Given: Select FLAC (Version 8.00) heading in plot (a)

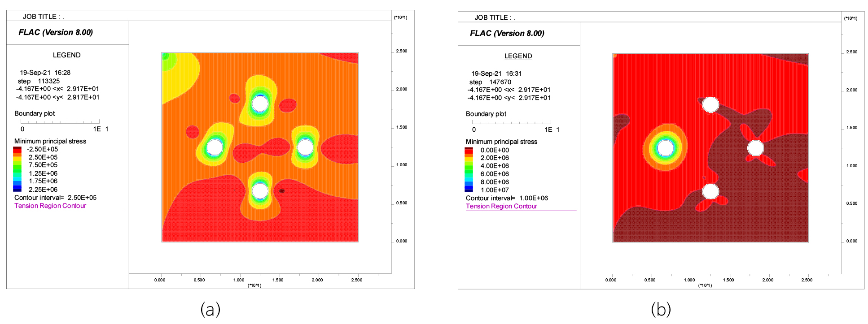Looking at the screenshot, I should click(x=56, y=32).
